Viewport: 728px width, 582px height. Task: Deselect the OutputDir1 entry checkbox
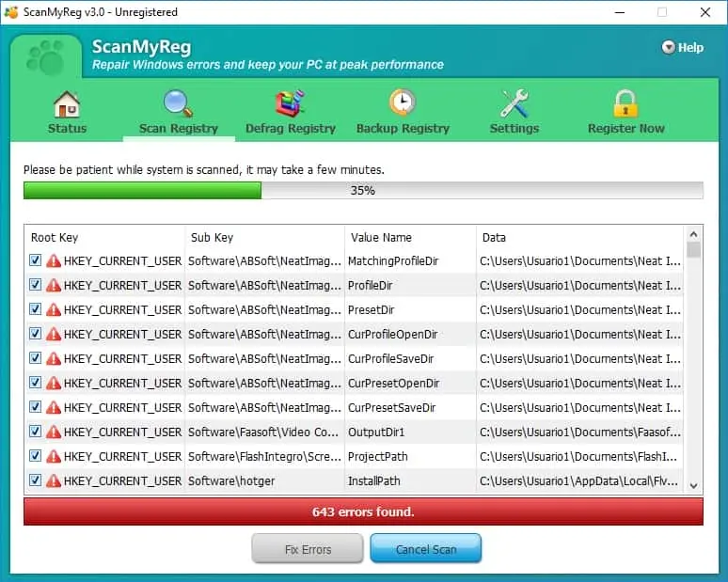36,432
